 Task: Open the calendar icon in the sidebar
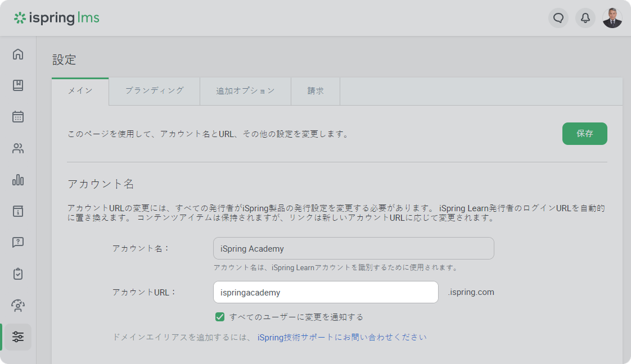point(18,117)
